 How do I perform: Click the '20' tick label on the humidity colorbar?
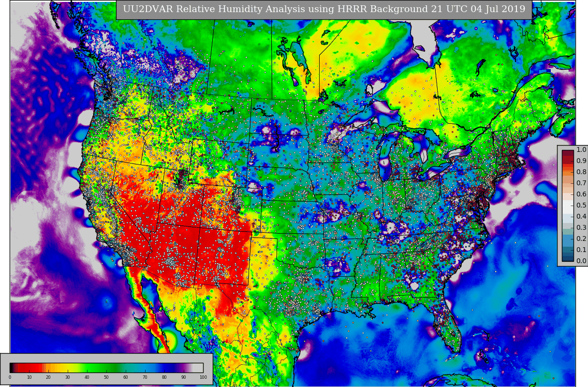pyautogui.click(x=48, y=377)
